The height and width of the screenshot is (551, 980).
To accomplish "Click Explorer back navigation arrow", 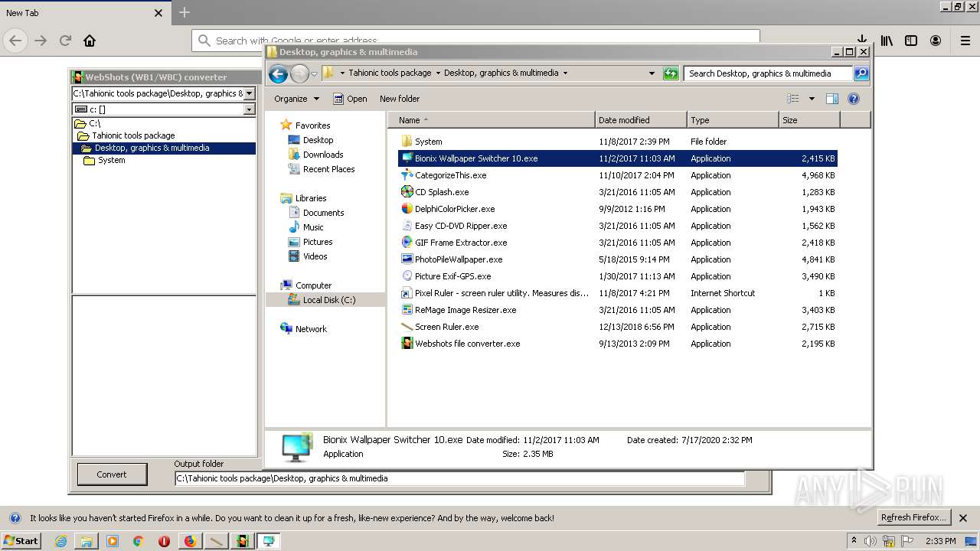I will [279, 73].
